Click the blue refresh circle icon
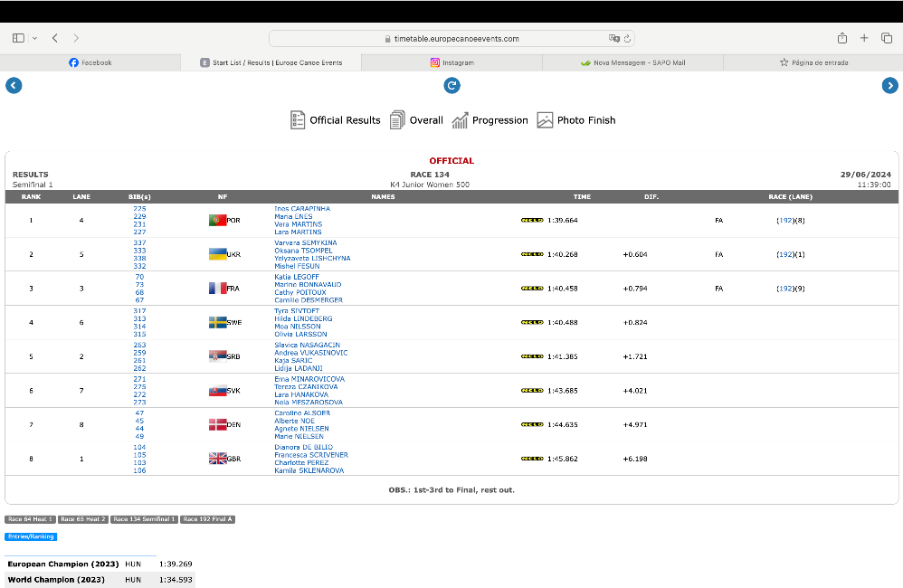This screenshot has height=588, width=903. click(x=451, y=85)
